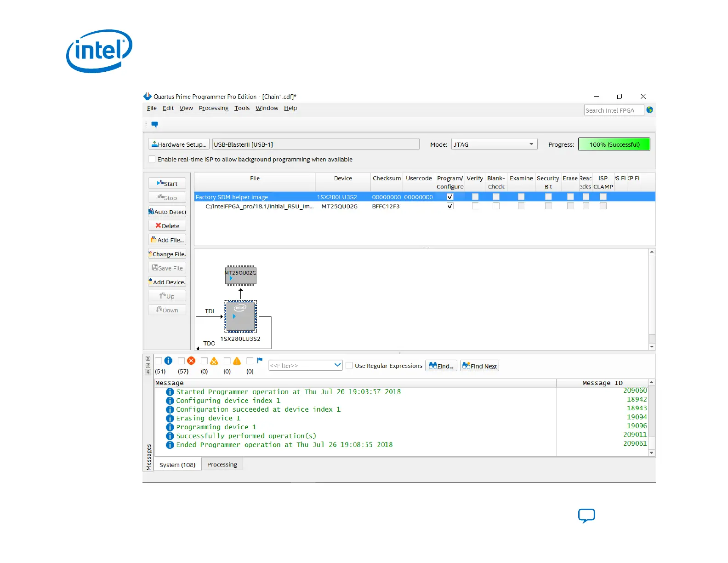Click the Start programming button
Viewport: 728px width, 563px height.
pyautogui.click(x=167, y=183)
